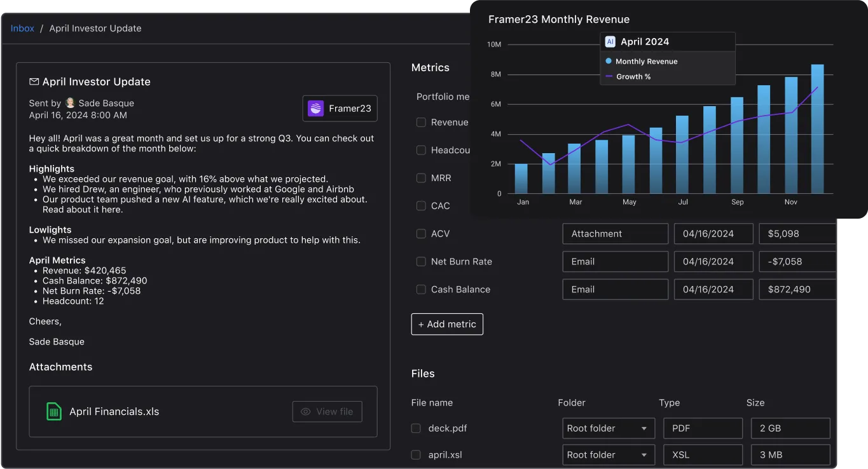Select the deck.pdf file checkbox
Screen dimensions: 868x469
coord(416,428)
